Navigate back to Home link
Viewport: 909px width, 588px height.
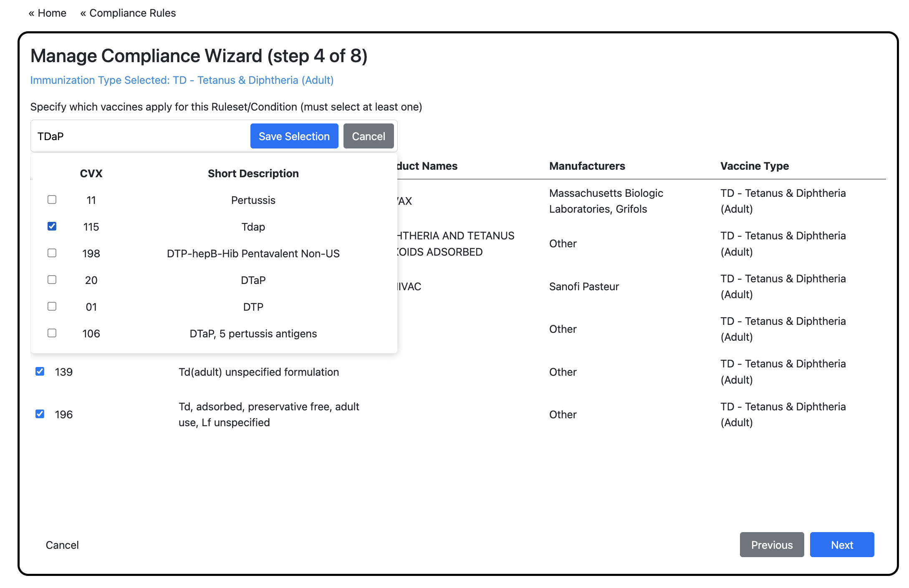[48, 13]
